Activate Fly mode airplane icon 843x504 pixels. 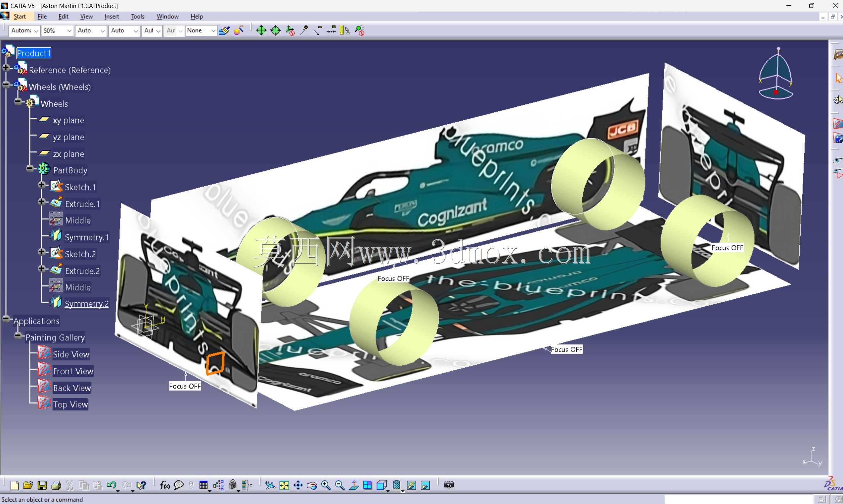[270, 485]
